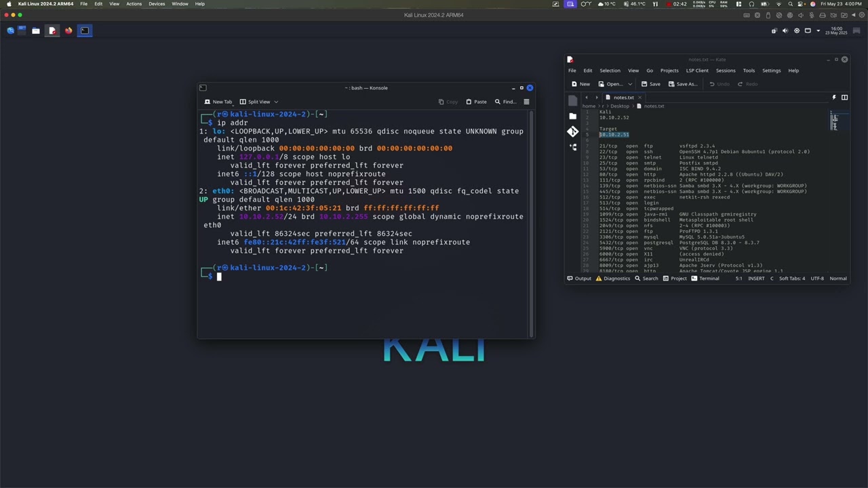This screenshot has width=868, height=488.
Task: Toggle the Project panel in Kate
Action: (675, 279)
